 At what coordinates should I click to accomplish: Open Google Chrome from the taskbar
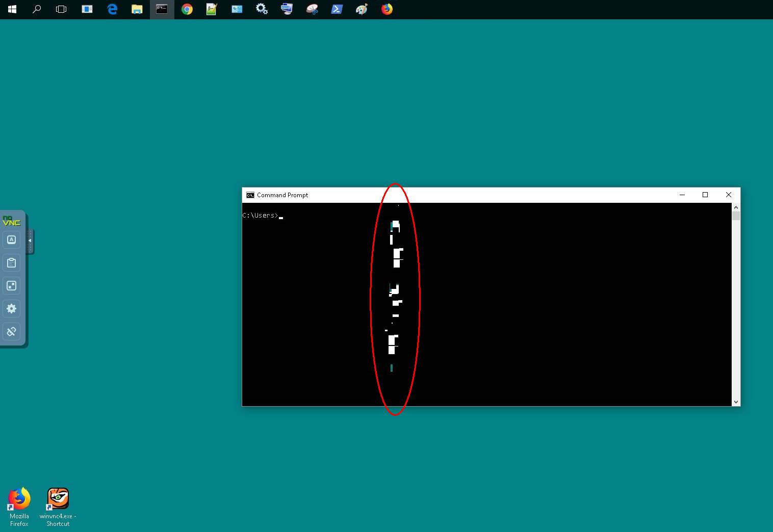(x=187, y=9)
